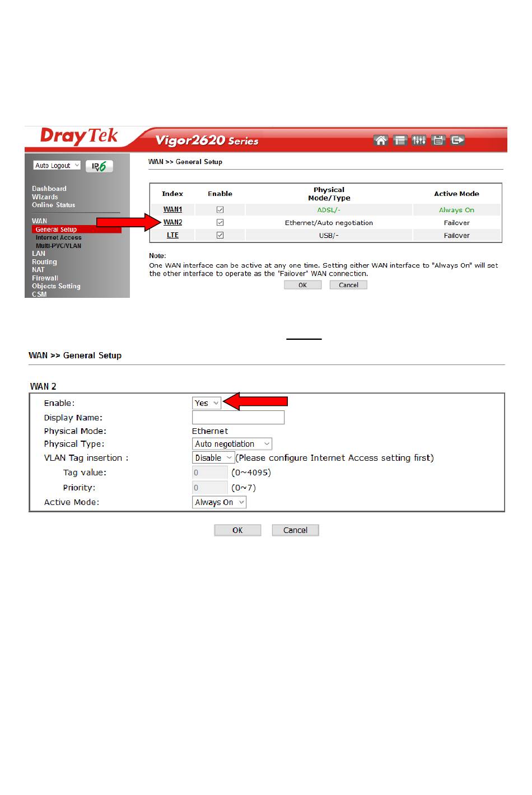Open the Enable Yes dropdown for WAN 2
Screen dimensions: 532x795
click(x=207, y=403)
